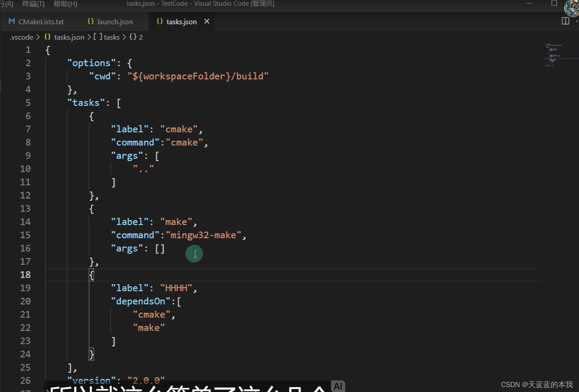Click the CMake file icon on CMakeLists.txt tab
The image size is (579, 392).
click(12, 21)
